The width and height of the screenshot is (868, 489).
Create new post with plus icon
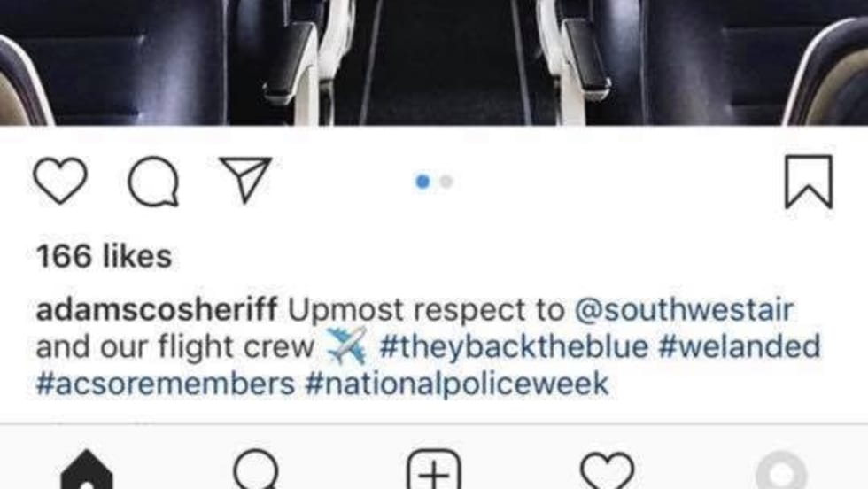coord(434,470)
